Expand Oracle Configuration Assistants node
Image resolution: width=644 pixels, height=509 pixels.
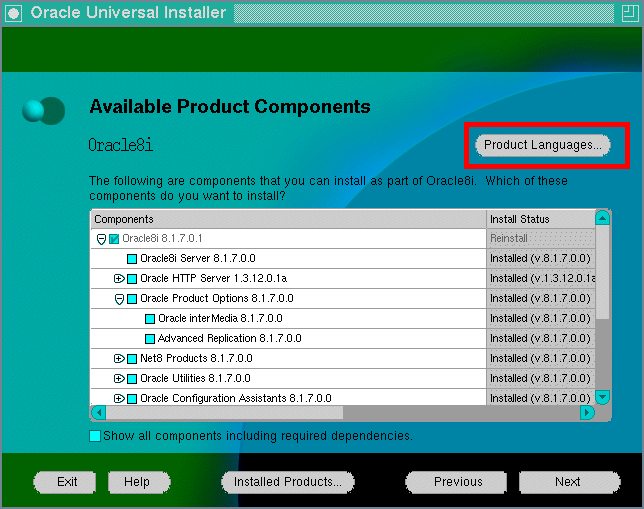tap(119, 398)
